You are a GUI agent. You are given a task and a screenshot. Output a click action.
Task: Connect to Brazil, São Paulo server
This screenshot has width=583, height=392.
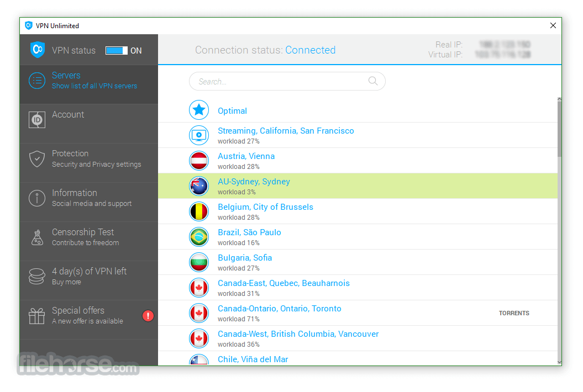[x=358, y=237]
